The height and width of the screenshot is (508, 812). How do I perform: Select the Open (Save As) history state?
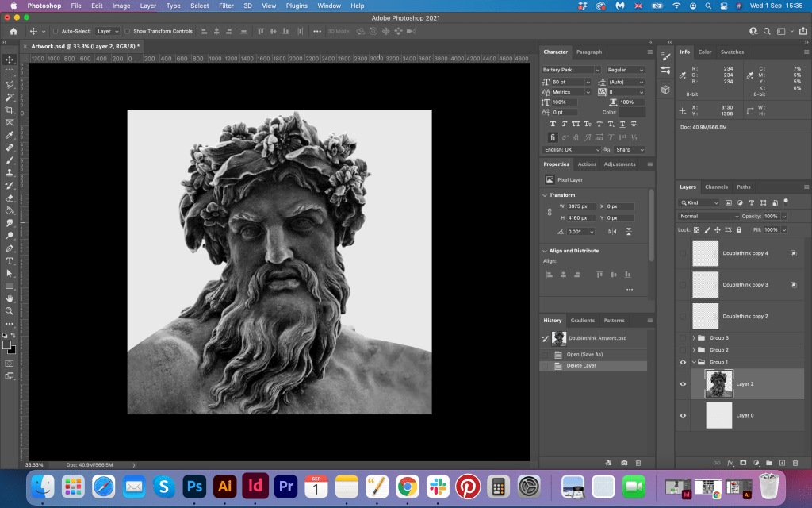(584, 354)
